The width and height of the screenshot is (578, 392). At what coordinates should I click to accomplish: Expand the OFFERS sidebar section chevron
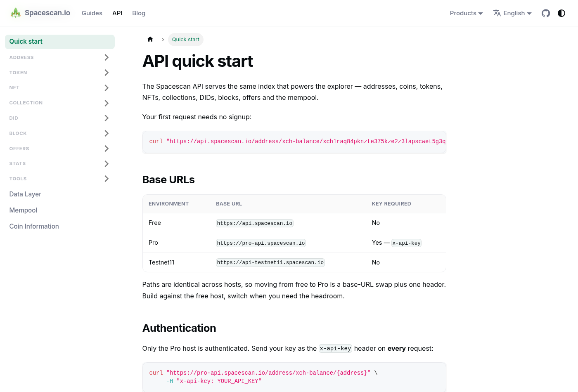tap(107, 149)
